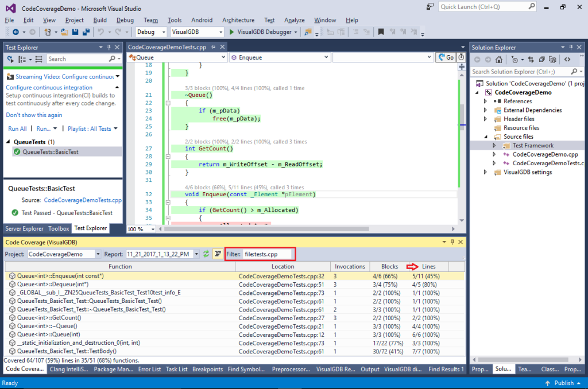The height and width of the screenshot is (389, 588).
Task: Switch to the Error List tab
Action: point(149,369)
